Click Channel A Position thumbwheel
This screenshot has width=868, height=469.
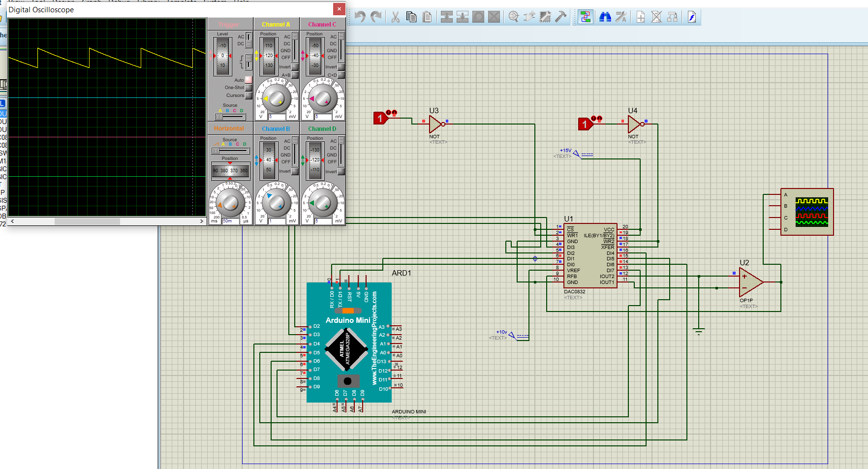click(x=269, y=56)
